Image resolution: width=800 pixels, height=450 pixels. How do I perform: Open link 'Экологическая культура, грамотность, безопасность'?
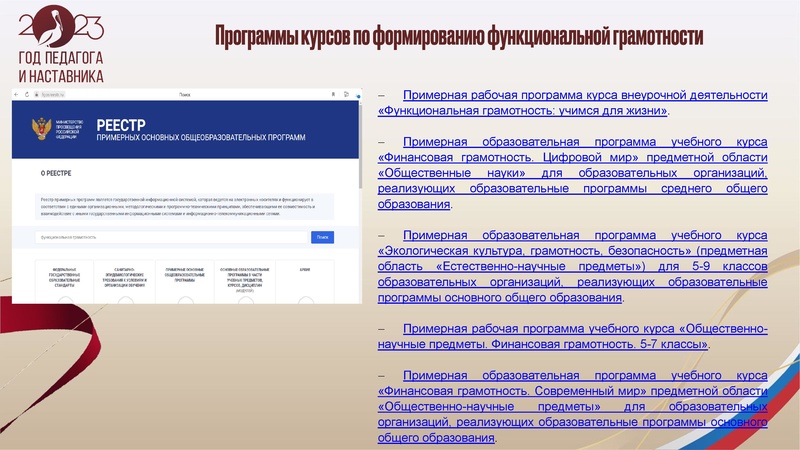[x=572, y=266]
